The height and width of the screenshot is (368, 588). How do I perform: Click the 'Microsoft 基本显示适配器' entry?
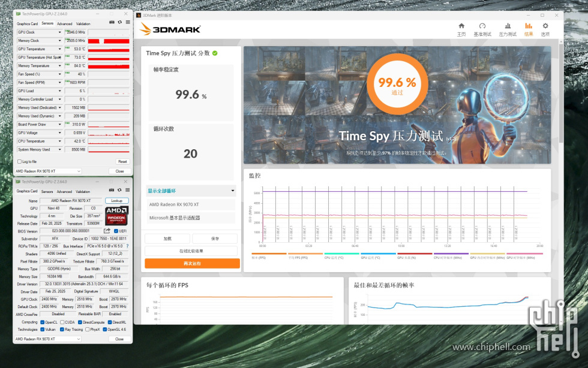191,218
